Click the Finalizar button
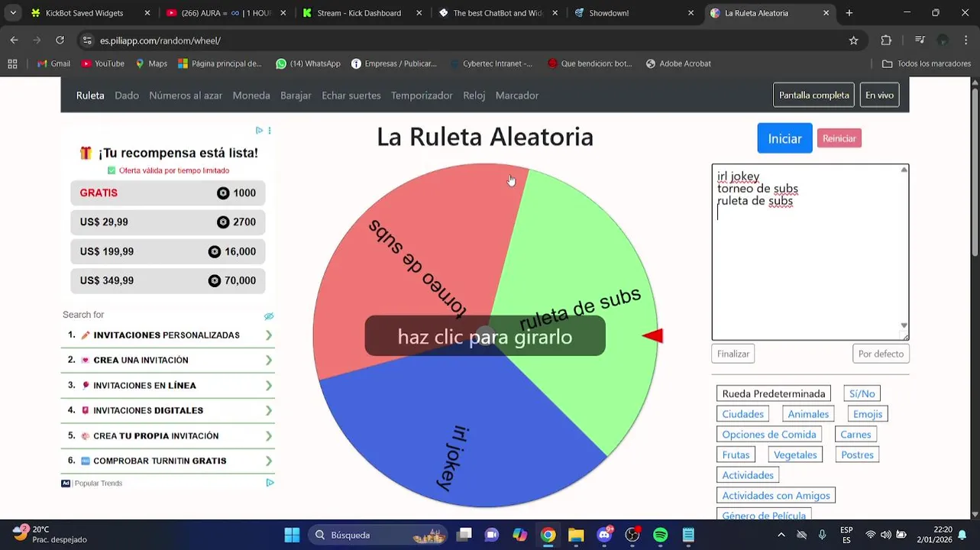This screenshot has height=550, width=980. click(x=733, y=354)
